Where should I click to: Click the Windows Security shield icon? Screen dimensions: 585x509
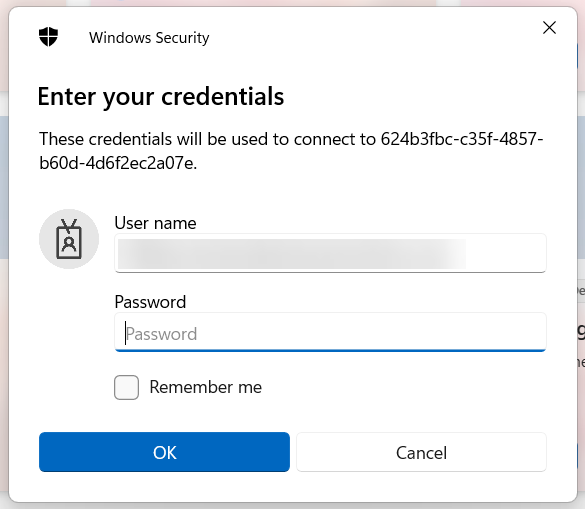(49, 37)
